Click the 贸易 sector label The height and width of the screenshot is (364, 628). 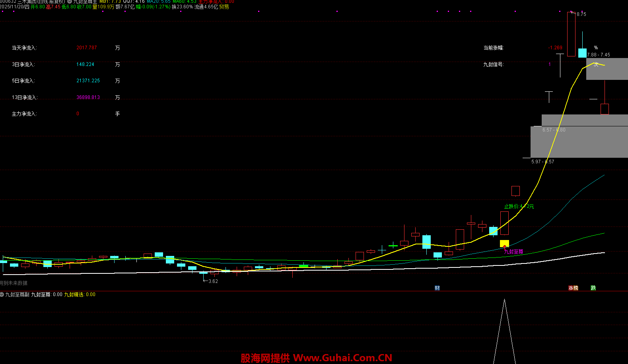(224, 7)
